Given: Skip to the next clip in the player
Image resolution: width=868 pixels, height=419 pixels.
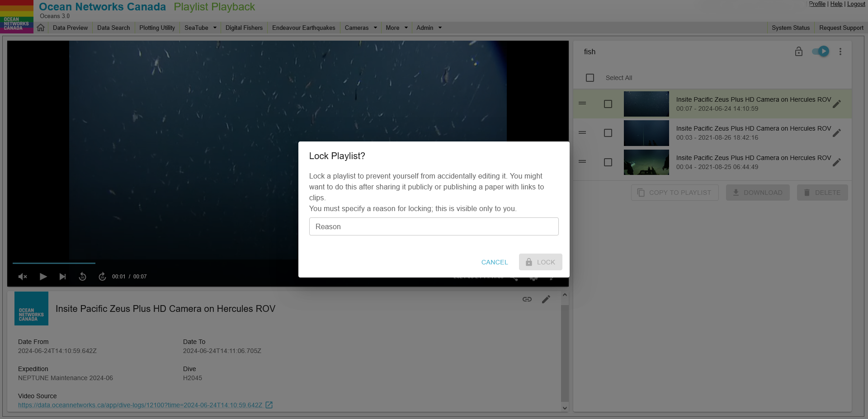Looking at the screenshot, I should point(62,277).
